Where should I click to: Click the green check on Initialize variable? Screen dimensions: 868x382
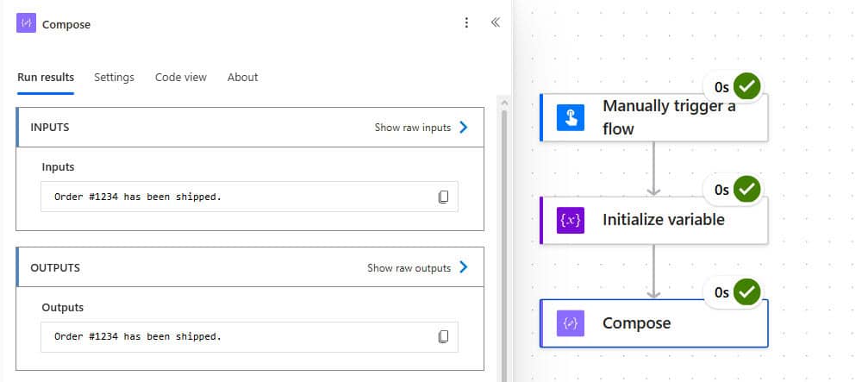click(746, 190)
